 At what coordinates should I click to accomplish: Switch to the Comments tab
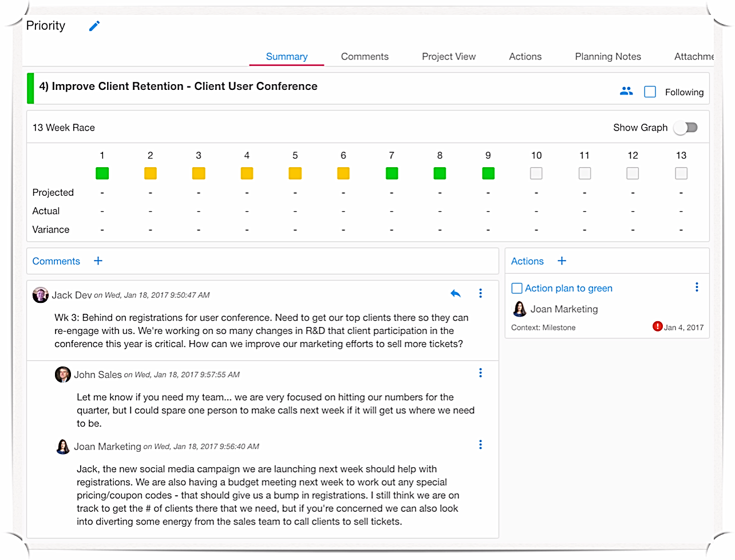point(365,56)
